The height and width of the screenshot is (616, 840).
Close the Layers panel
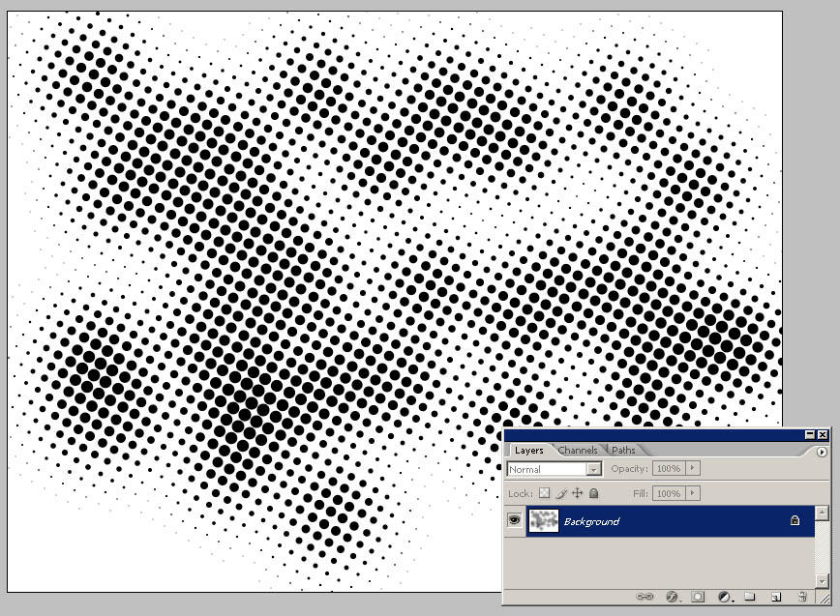(x=823, y=434)
